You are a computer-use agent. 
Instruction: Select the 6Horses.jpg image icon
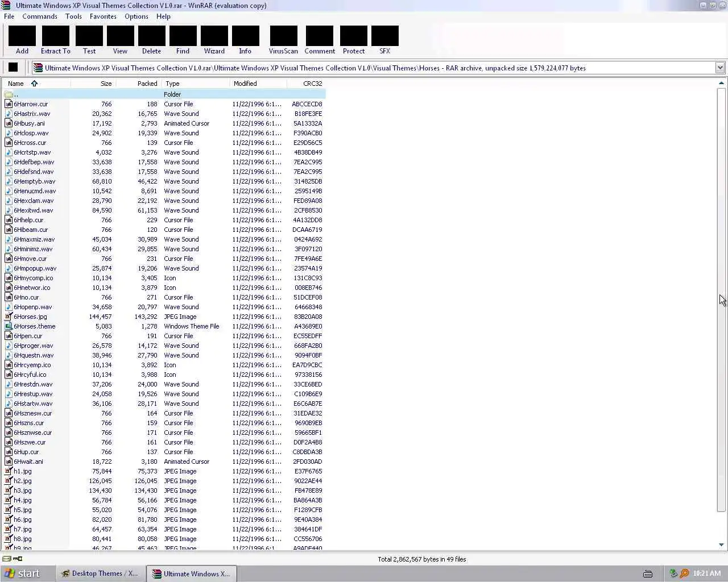[x=9, y=317]
